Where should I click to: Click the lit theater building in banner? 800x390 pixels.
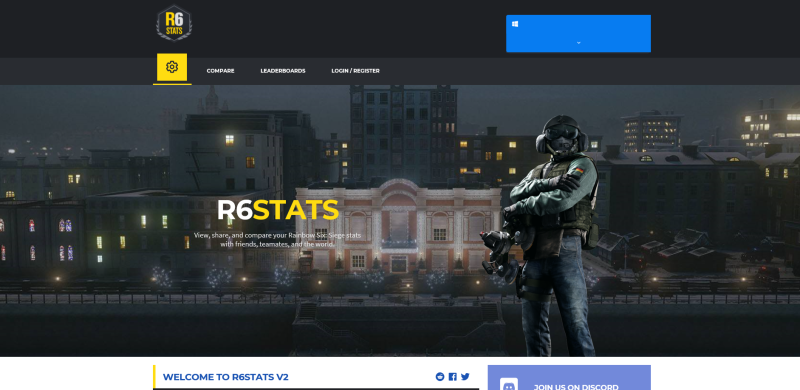398,226
